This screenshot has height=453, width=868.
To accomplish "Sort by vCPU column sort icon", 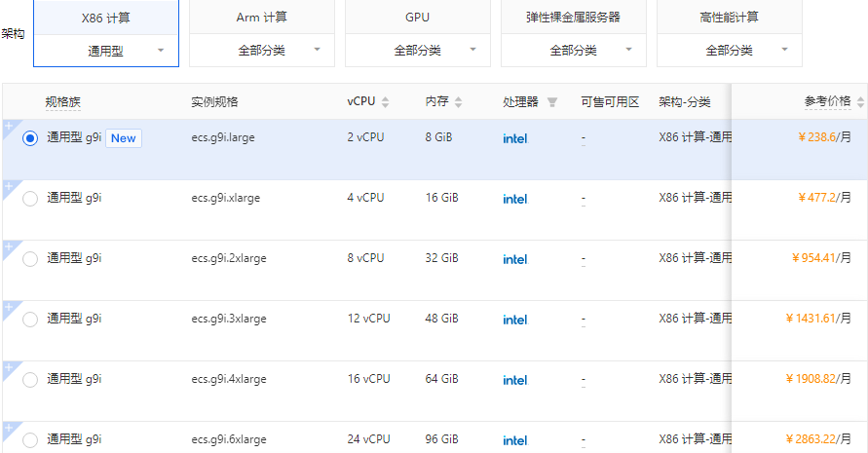I will [x=385, y=102].
